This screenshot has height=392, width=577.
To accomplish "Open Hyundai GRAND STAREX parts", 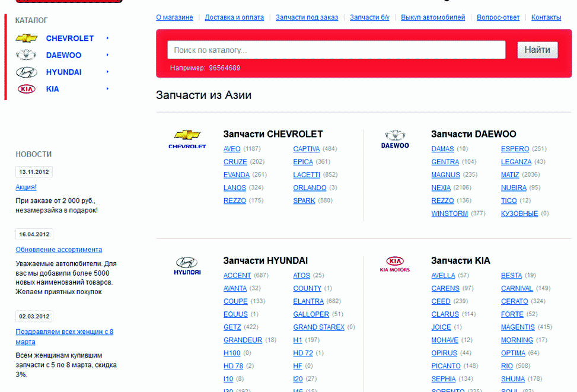I will click(318, 327).
